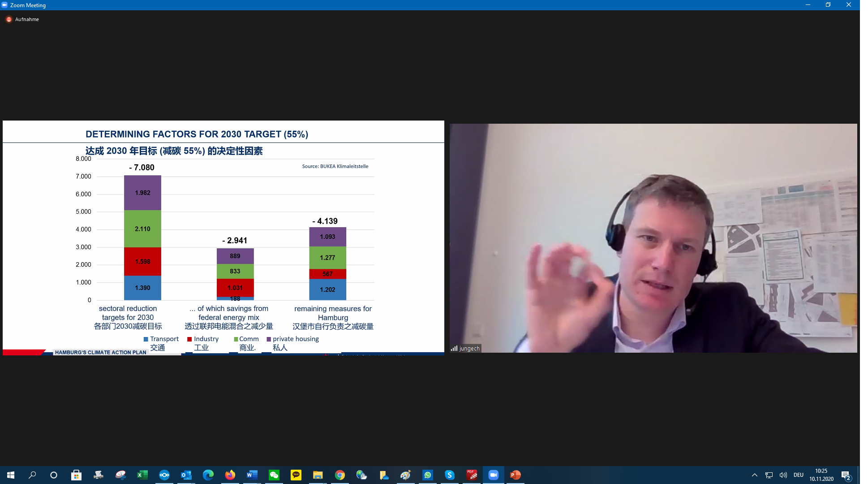Restore down the Zoom Meeting window
This screenshot has height=484, width=868.
828,5
